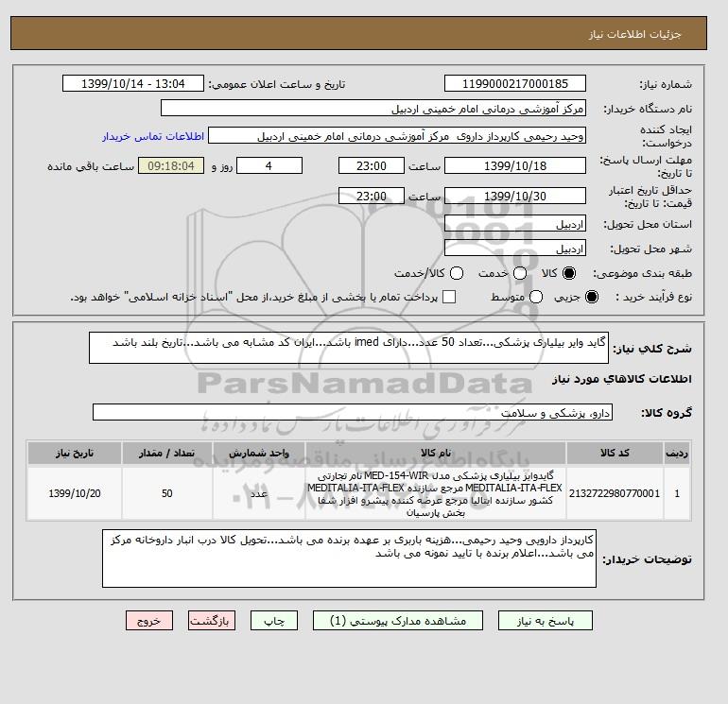Click the بازگشت back button
728x704 pixels.
coord(212,621)
